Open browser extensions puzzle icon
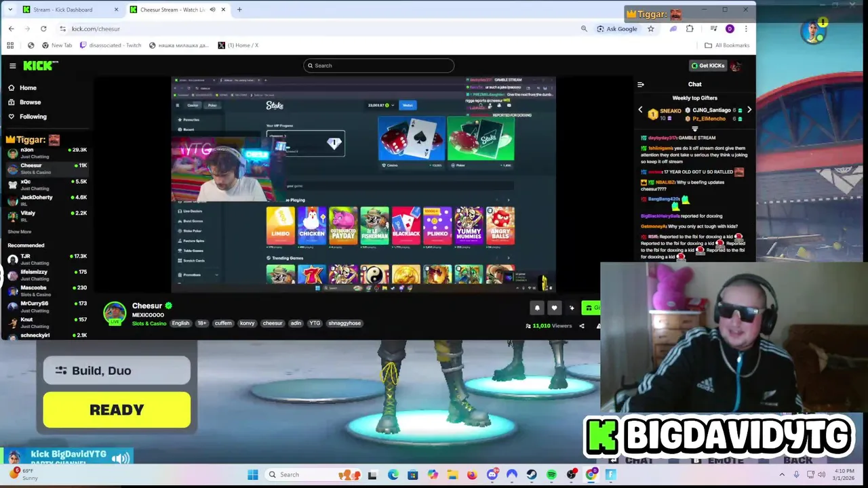Viewport: 868px width, 488px height. click(690, 28)
